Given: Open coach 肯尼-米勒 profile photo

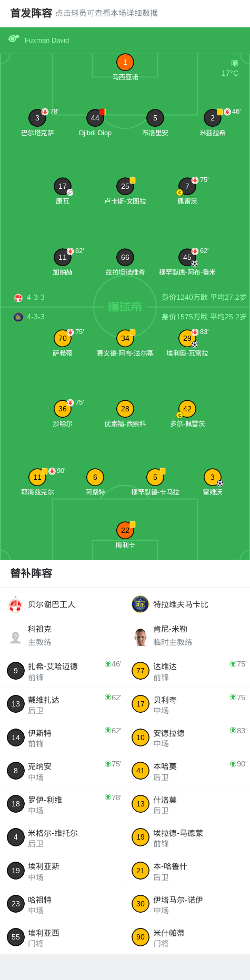Looking at the screenshot, I should 141,637.
